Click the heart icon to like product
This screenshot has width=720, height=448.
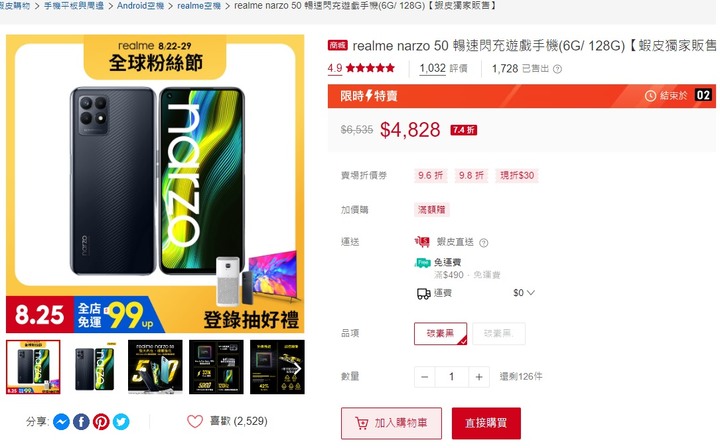[195, 421]
